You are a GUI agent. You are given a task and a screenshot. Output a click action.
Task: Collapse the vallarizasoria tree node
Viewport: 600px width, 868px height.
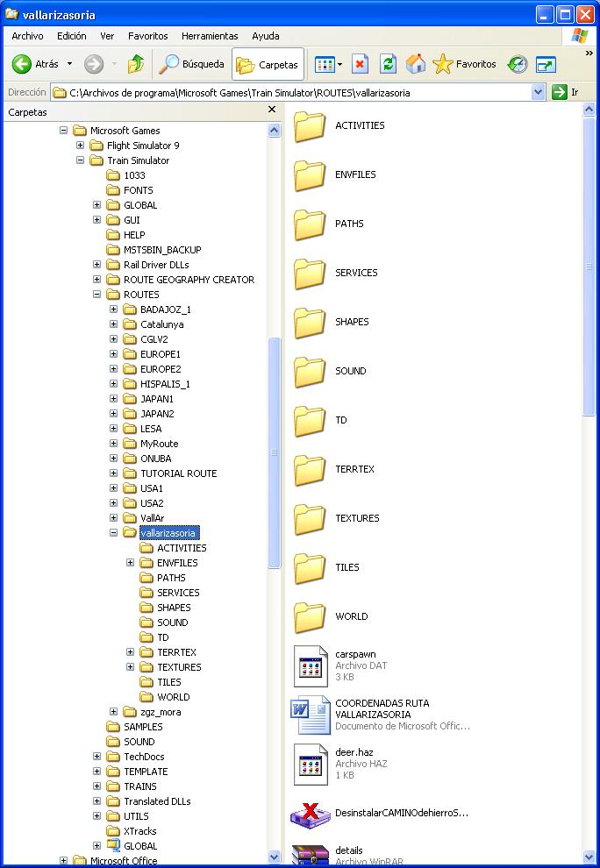pos(113,533)
